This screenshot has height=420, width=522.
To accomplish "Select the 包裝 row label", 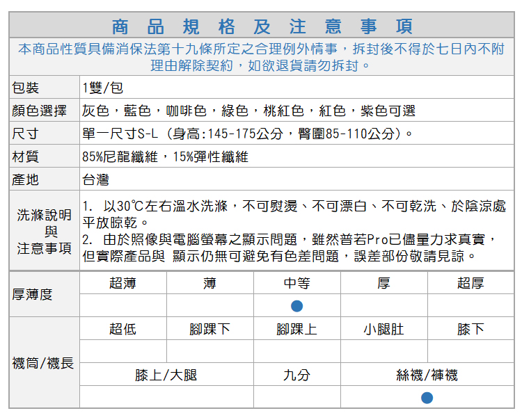I will 26,88.
